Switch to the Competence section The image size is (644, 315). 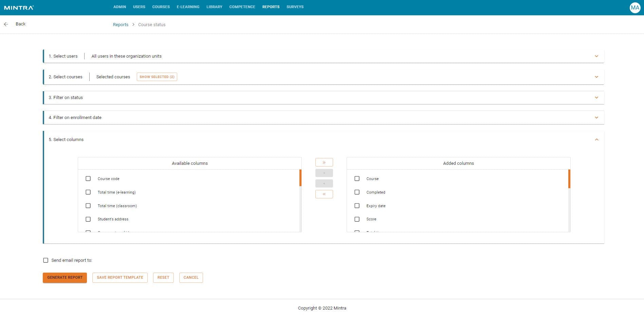242,7
